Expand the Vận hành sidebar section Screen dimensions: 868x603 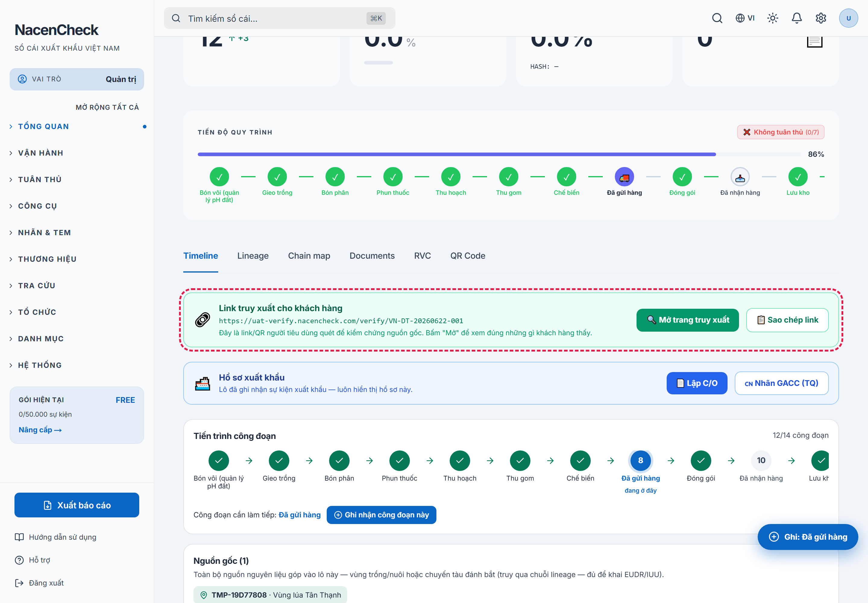(x=77, y=153)
